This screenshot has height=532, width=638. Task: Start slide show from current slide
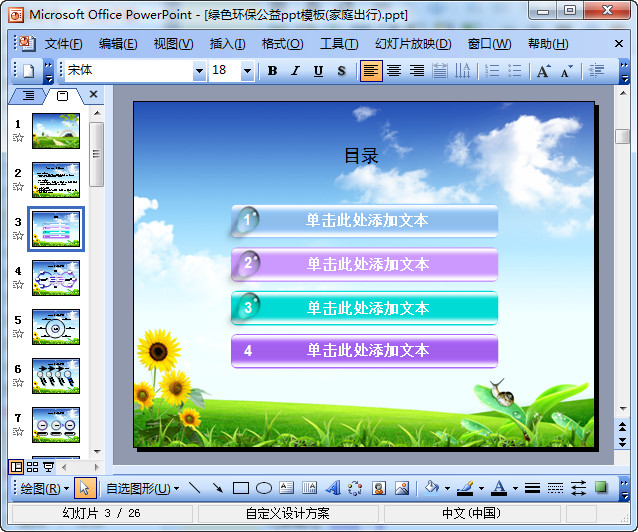pyautogui.click(x=48, y=467)
